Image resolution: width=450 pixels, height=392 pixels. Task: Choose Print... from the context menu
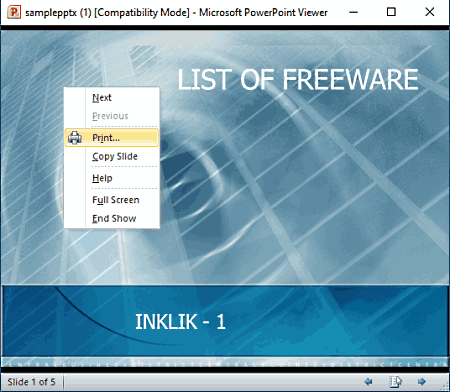coord(112,138)
